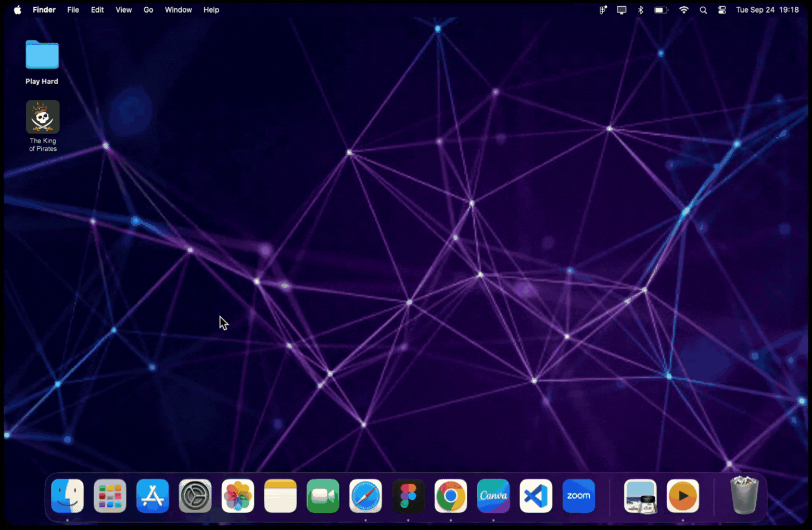Launch Launchpad from the Dock
812x530 pixels.
(x=110, y=496)
